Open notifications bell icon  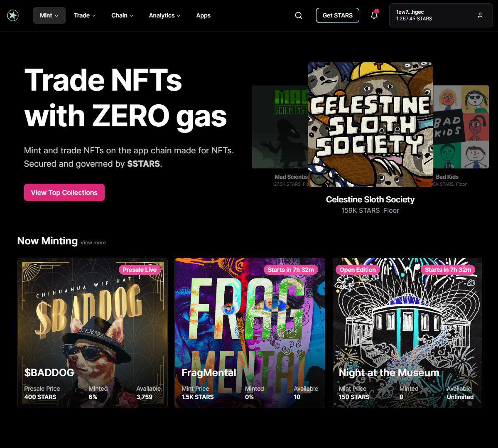click(374, 15)
